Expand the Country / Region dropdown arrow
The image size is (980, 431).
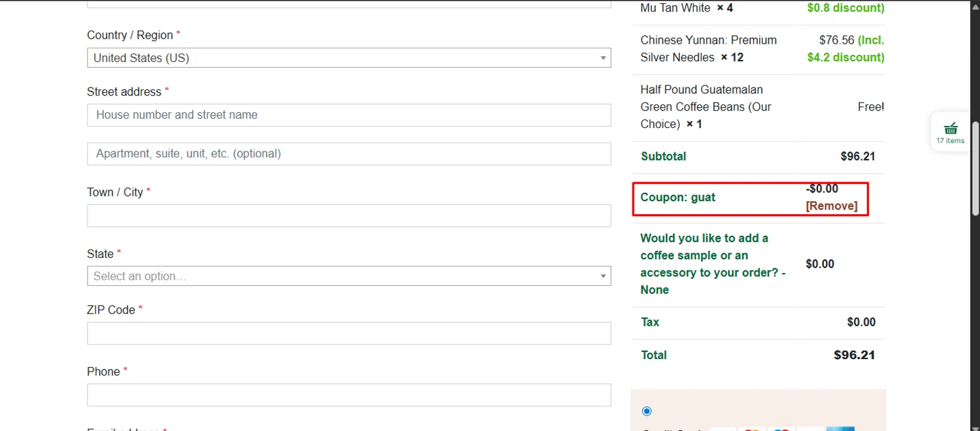[603, 58]
